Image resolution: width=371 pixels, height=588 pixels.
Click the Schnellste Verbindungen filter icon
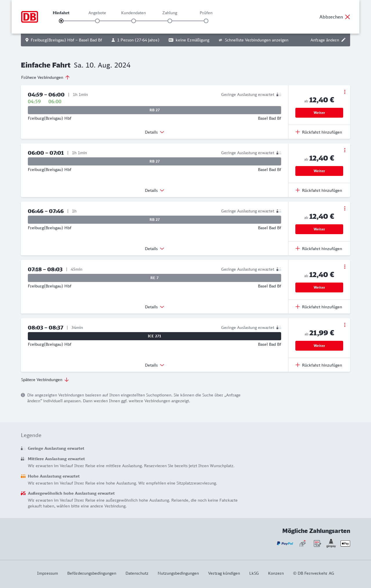[221, 40]
